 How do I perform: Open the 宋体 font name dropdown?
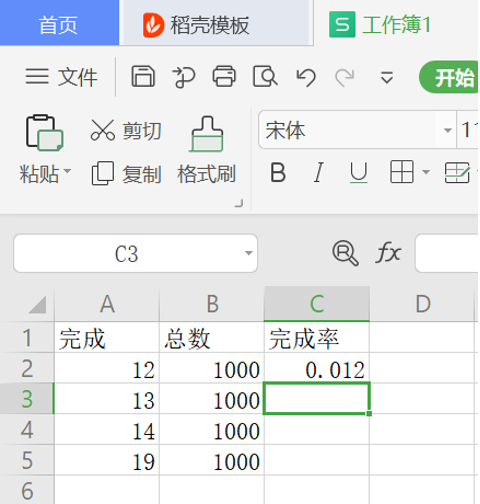[x=448, y=130]
